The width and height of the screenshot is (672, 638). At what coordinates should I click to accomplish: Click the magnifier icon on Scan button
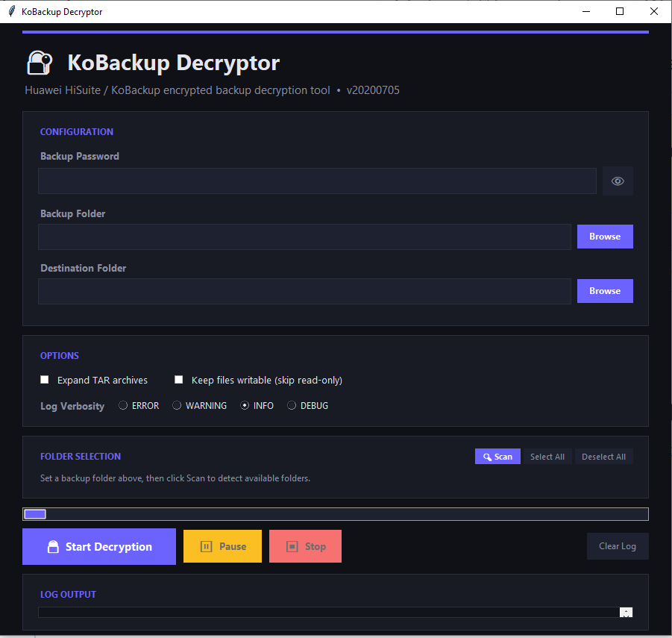click(x=487, y=457)
